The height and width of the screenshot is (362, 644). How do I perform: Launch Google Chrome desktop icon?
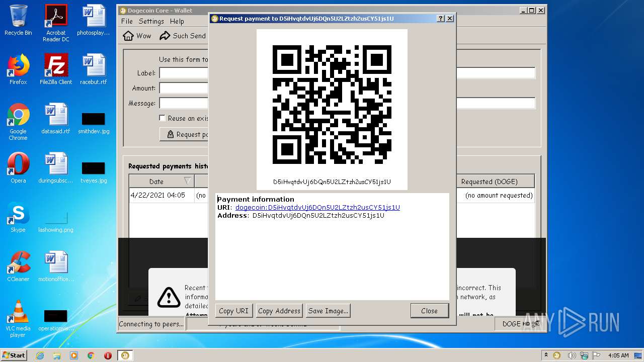tap(18, 122)
